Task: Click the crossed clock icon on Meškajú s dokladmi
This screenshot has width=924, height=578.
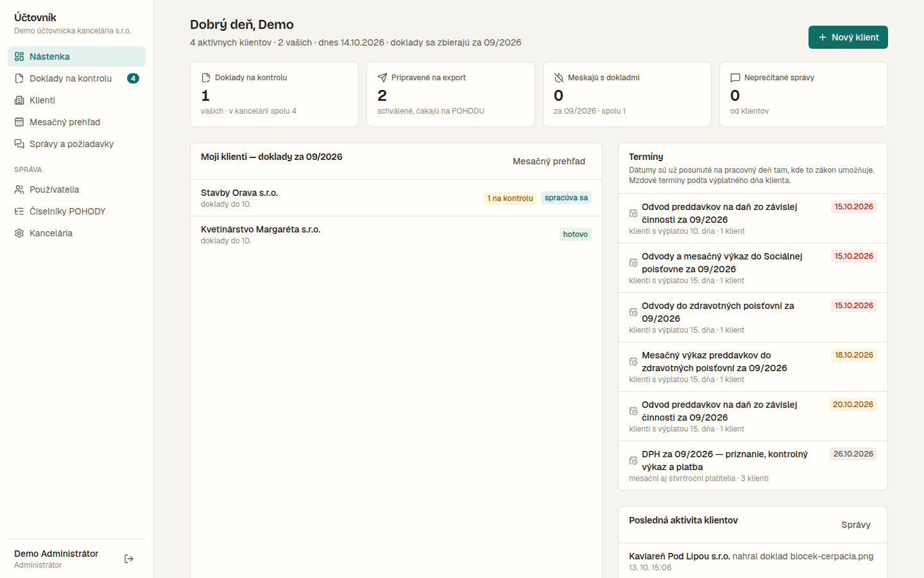Action: click(x=559, y=78)
